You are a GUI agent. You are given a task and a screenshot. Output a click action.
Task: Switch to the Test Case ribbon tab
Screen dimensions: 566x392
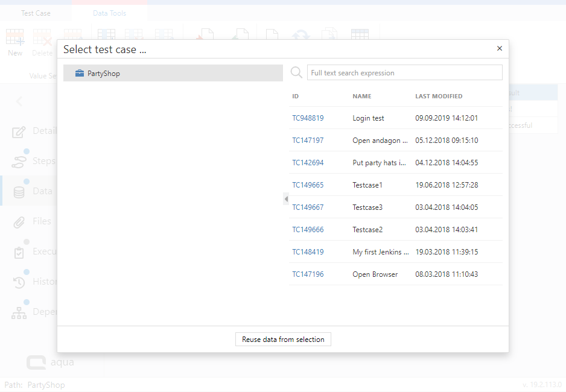click(36, 13)
